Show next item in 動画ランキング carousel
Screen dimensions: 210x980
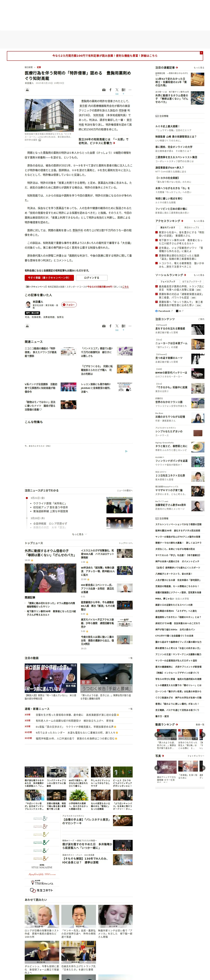pyautogui.click(x=203, y=735)
